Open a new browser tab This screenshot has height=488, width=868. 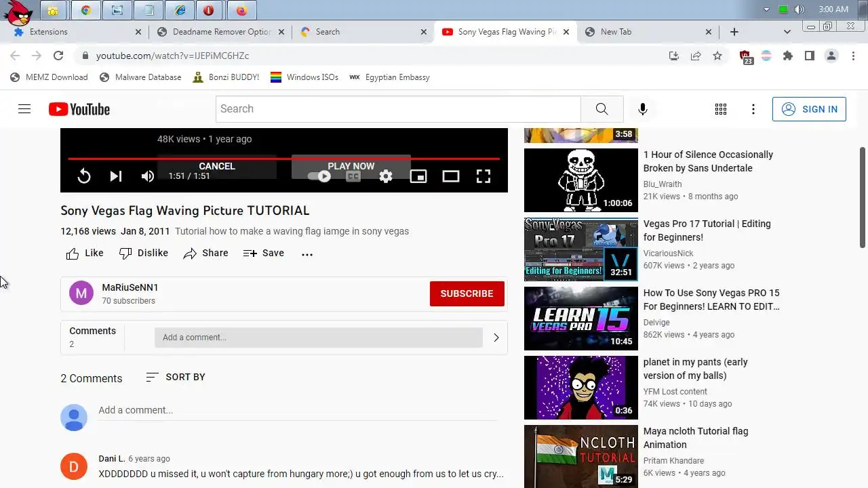[734, 32]
